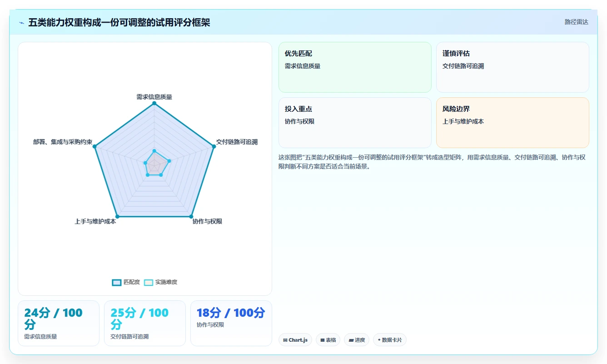The width and height of the screenshot is (607, 364).
Task: Click 交付链路可追溯 text in 谨慎评估 card
Action: (x=463, y=66)
